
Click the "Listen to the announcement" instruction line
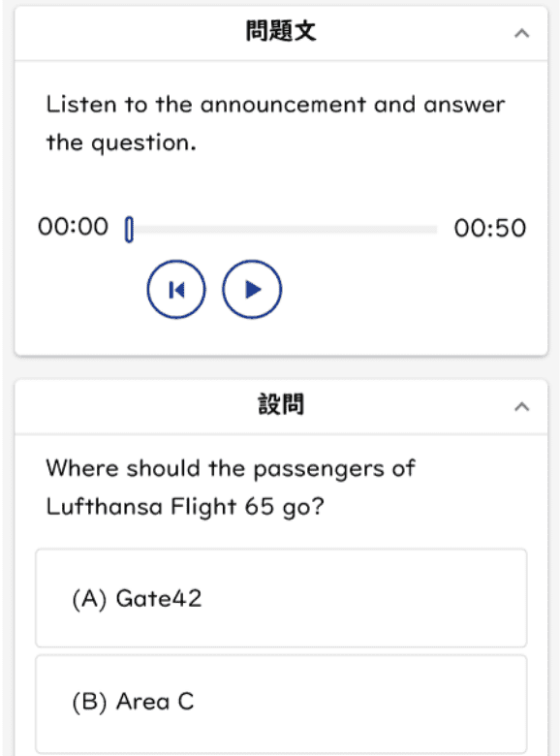click(x=276, y=105)
